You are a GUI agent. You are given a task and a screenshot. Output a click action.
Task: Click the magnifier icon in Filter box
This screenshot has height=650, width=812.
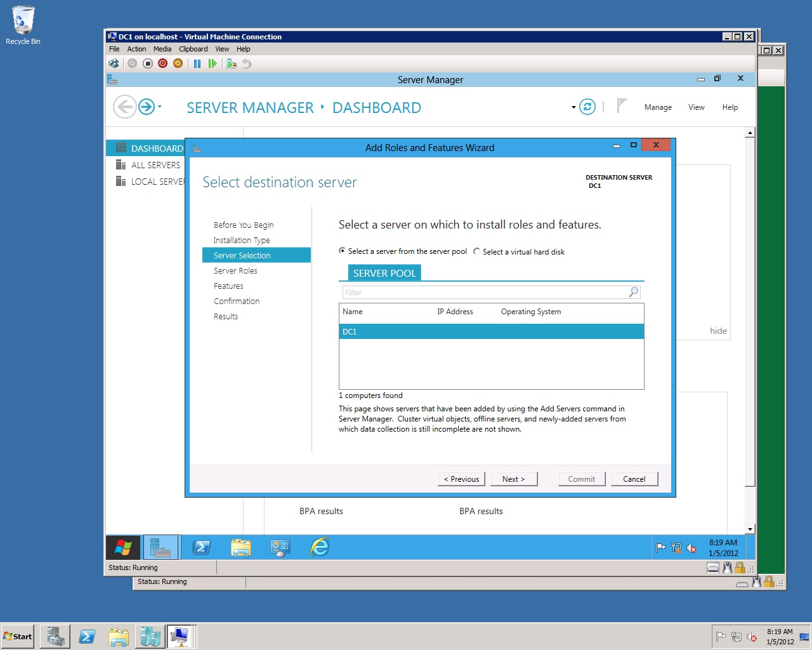[x=634, y=292]
